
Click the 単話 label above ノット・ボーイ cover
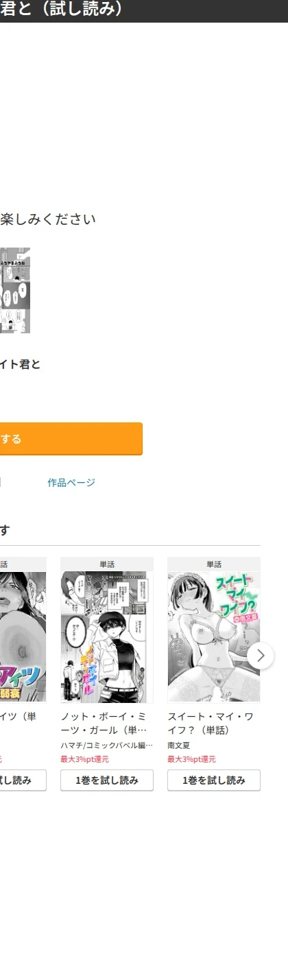click(x=107, y=564)
